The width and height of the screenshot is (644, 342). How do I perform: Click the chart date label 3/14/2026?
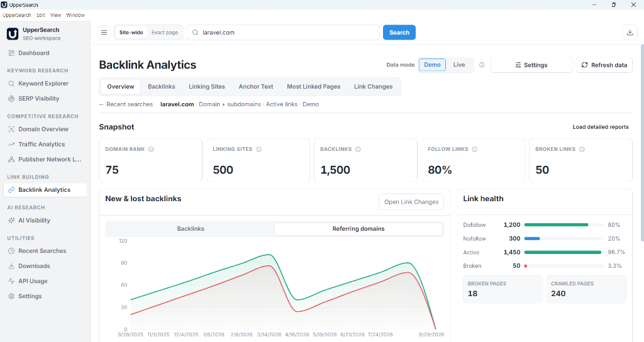pyautogui.click(x=269, y=334)
